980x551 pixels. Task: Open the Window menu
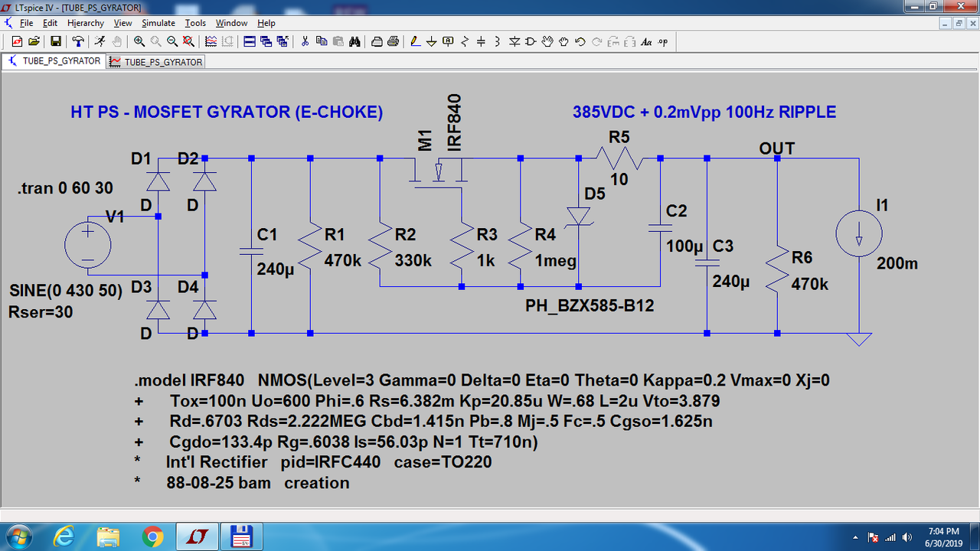click(231, 23)
